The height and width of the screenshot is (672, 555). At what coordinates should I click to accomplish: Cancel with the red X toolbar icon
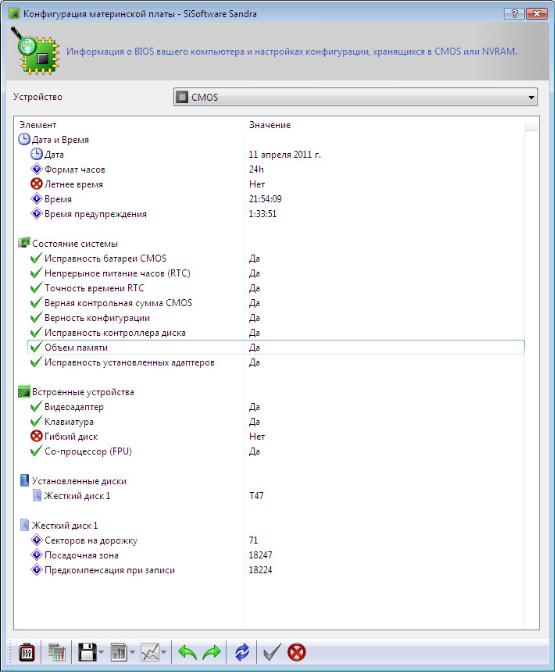pyautogui.click(x=297, y=653)
